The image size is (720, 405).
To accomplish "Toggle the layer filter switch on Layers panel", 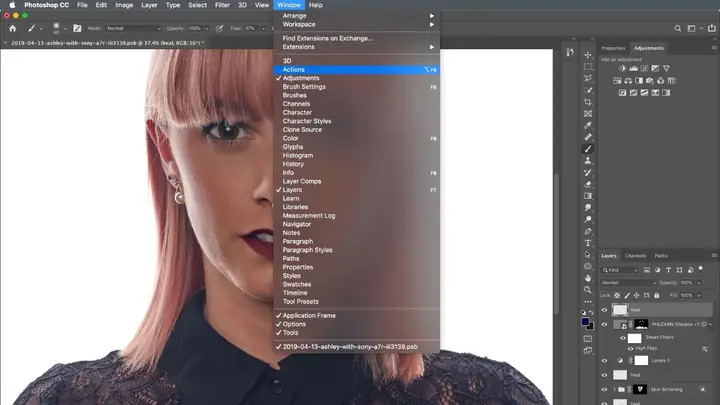I will [x=701, y=269].
